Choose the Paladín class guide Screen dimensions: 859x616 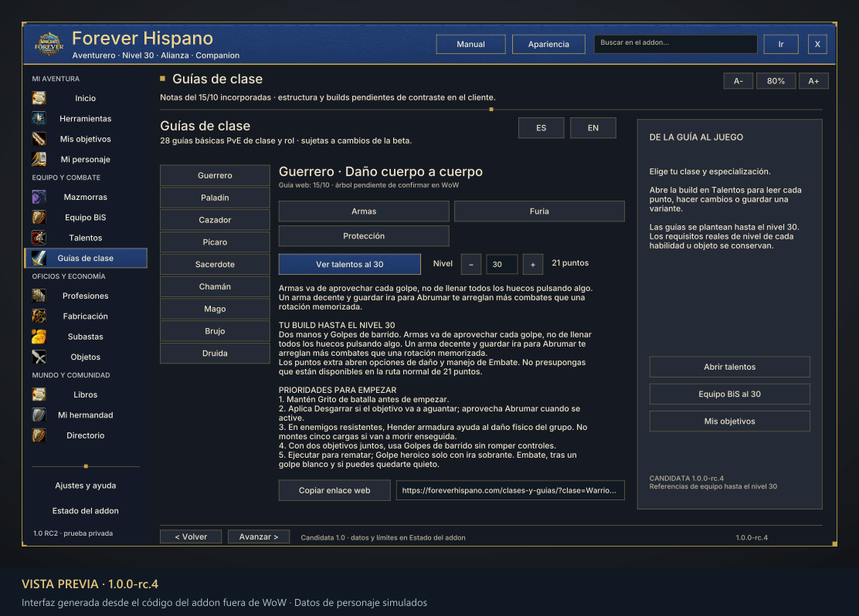[x=215, y=198]
